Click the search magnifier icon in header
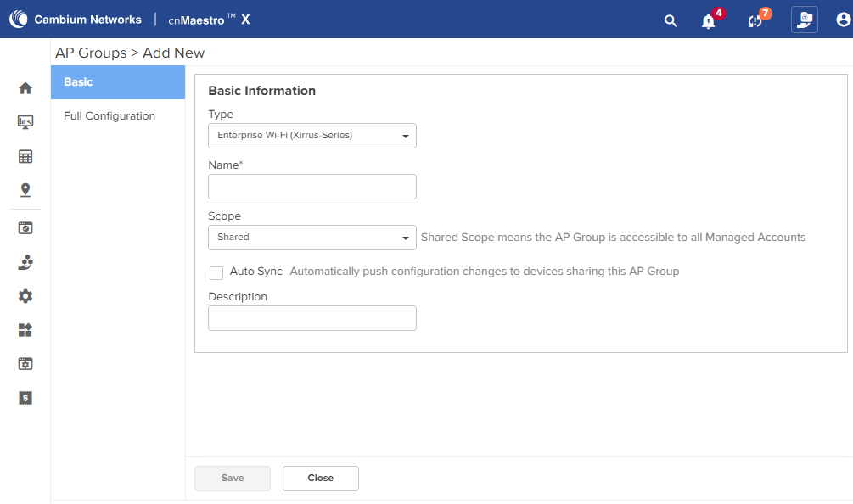Screen dimensions: 853x504 click(x=671, y=20)
